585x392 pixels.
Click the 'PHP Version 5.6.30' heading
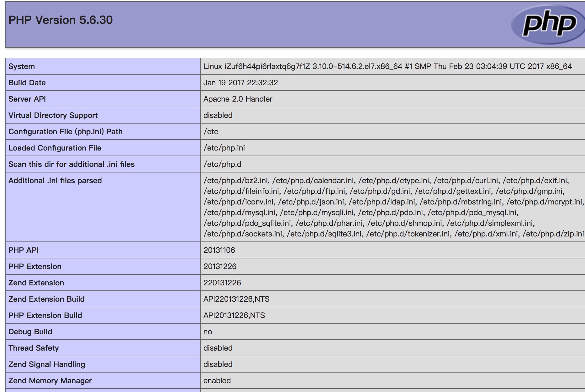pos(61,20)
